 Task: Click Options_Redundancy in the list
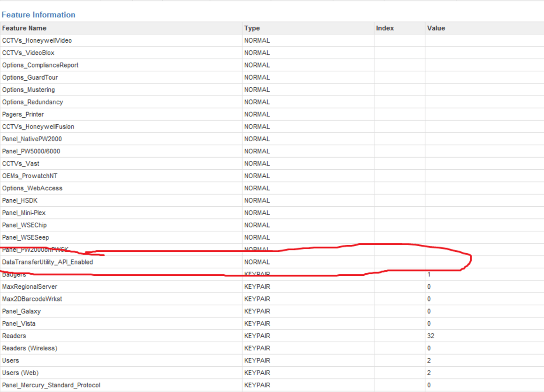click(32, 102)
